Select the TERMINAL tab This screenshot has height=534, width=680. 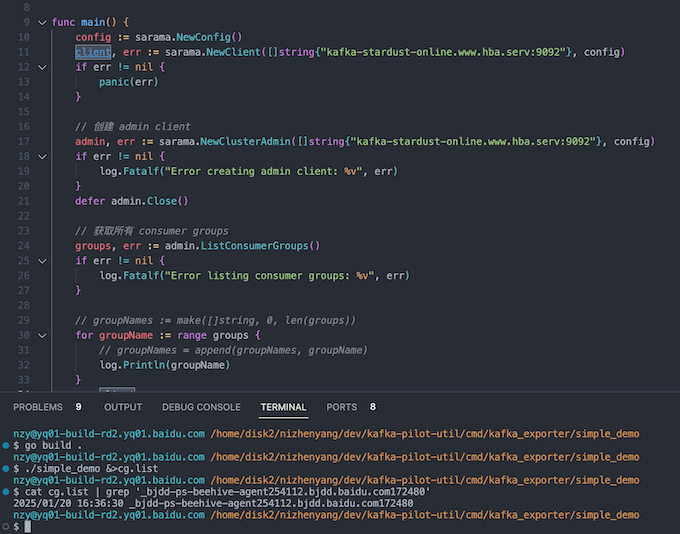click(x=283, y=407)
